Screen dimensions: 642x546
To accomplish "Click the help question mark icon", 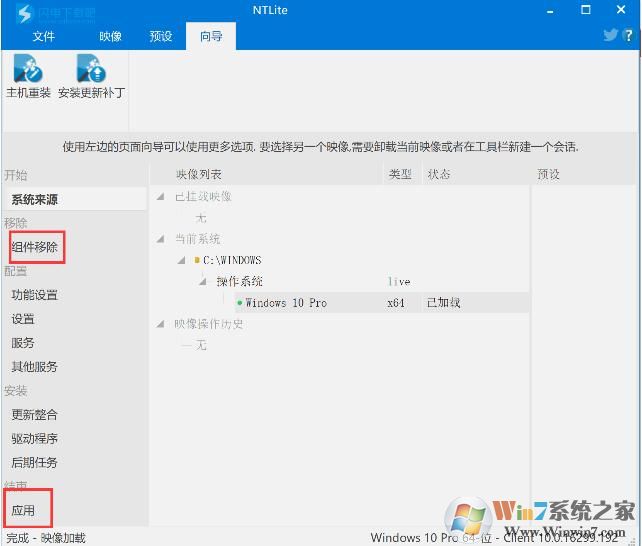I will tap(628, 35).
